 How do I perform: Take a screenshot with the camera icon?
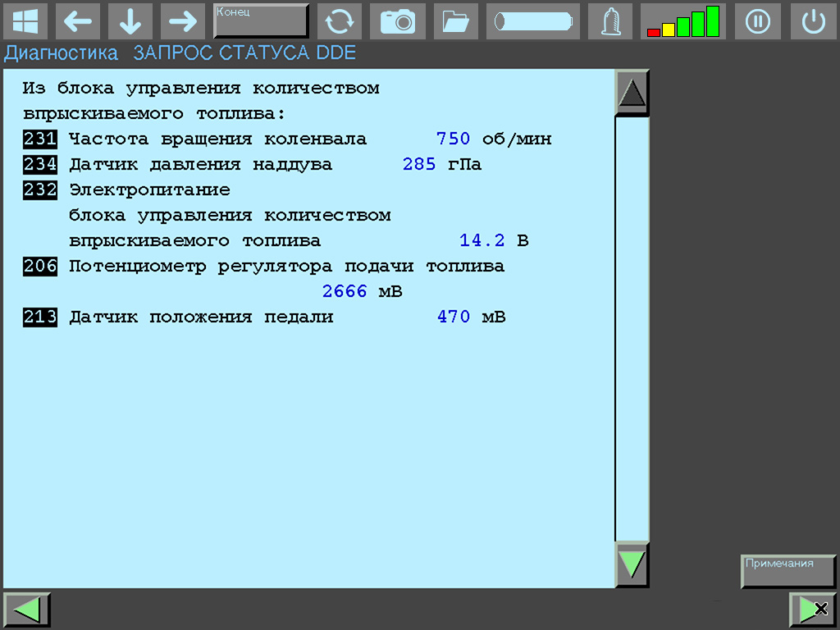pyautogui.click(x=398, y=21)
